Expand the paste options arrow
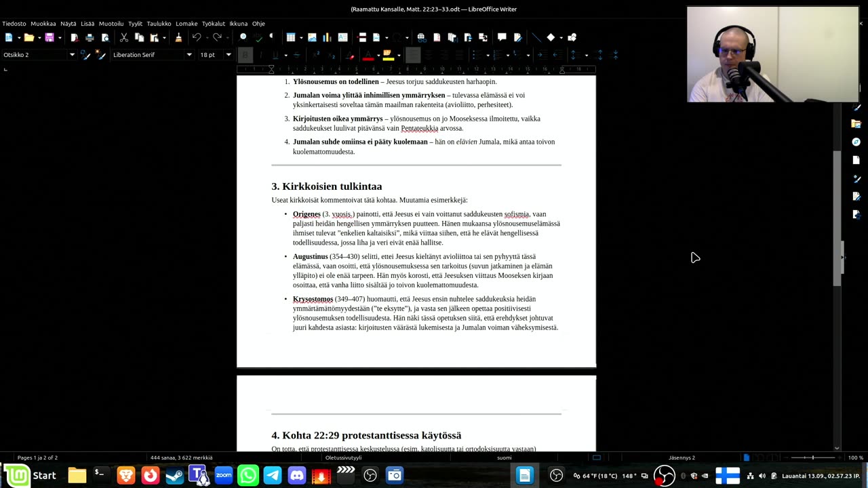The width and height of the screenshot is (868, 488). 164,37
